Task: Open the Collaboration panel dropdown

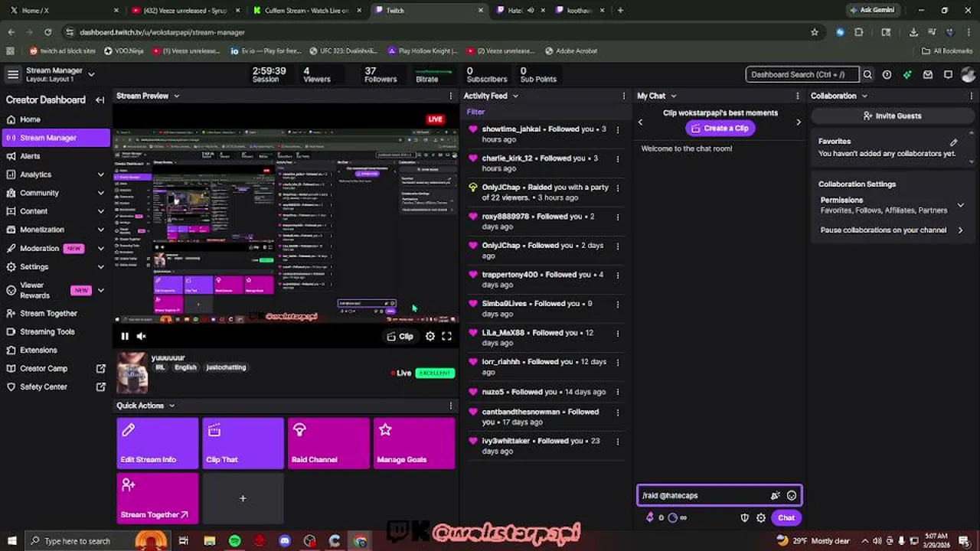Action: click(864, 96)
